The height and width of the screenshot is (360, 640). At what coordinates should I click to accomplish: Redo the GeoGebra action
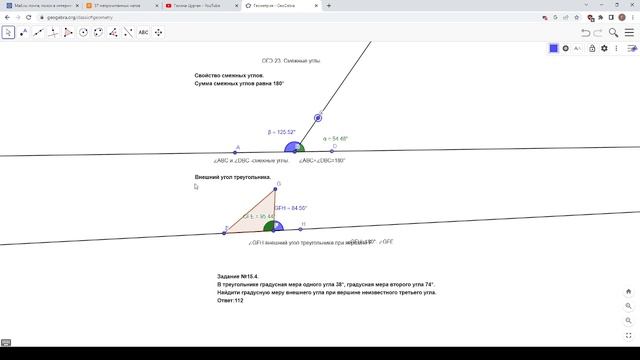598,33
